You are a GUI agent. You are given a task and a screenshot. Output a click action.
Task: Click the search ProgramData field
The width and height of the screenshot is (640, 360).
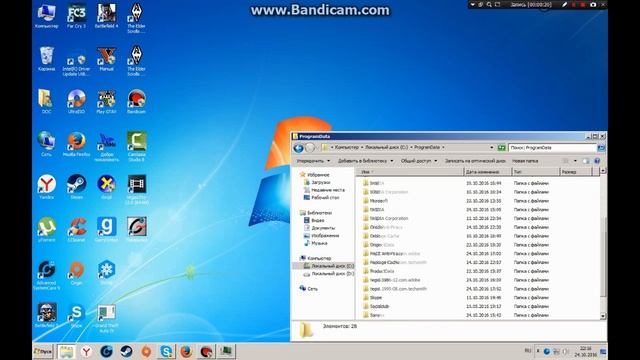point(552,148)
